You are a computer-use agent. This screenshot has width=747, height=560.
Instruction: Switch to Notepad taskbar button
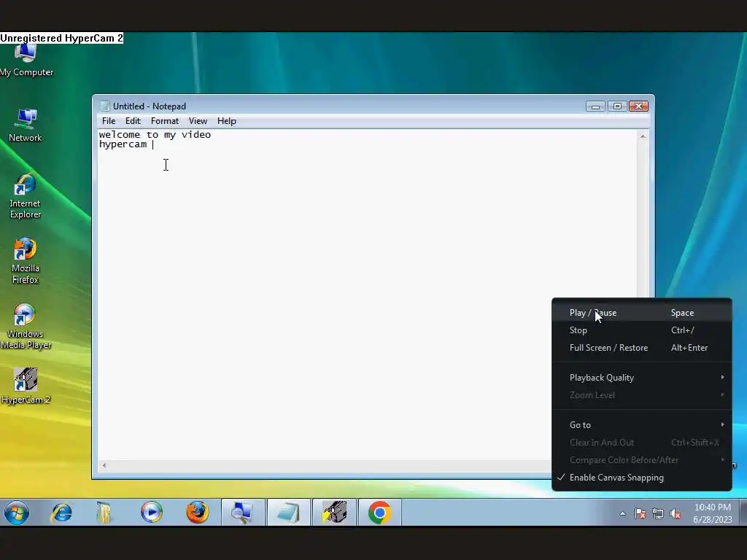click(289, 513)
